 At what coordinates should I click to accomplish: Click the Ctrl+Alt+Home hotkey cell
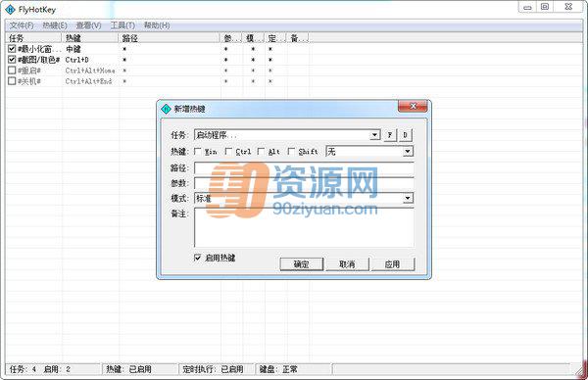(x=90, y=71)
